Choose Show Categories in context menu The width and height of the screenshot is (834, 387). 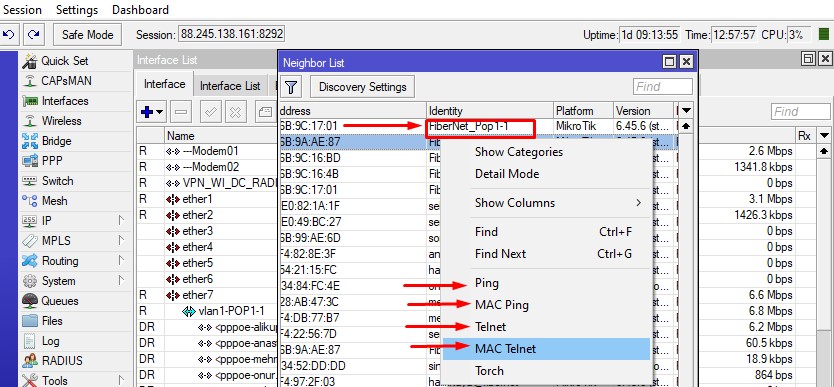point(546,152)
